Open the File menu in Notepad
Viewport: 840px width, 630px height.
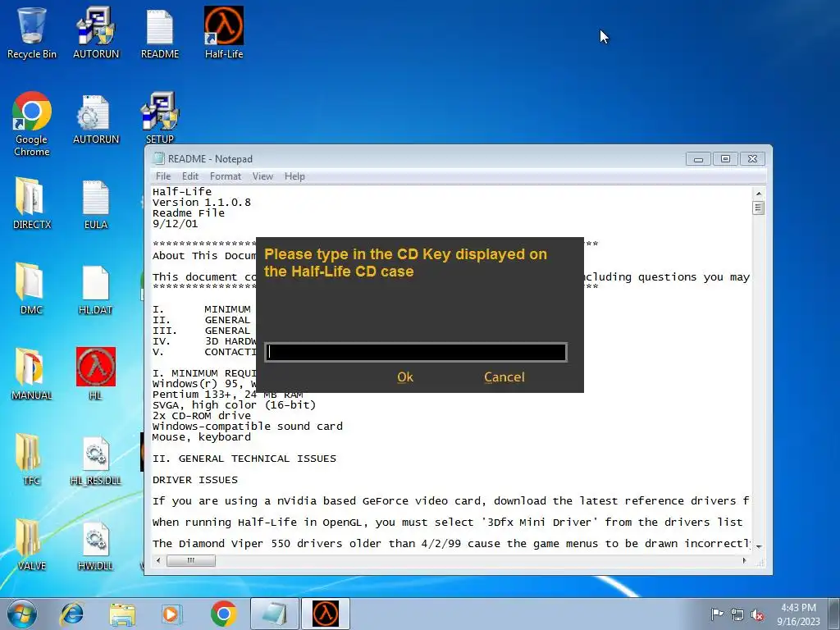click(163, 176)
